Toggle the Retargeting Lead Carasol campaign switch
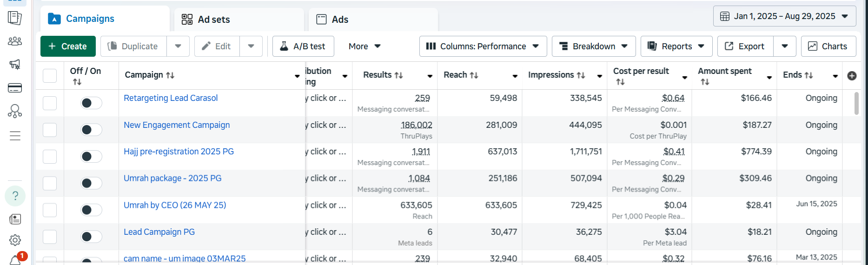Viewport: 868px width, 265px height. (x=91, y=103)
